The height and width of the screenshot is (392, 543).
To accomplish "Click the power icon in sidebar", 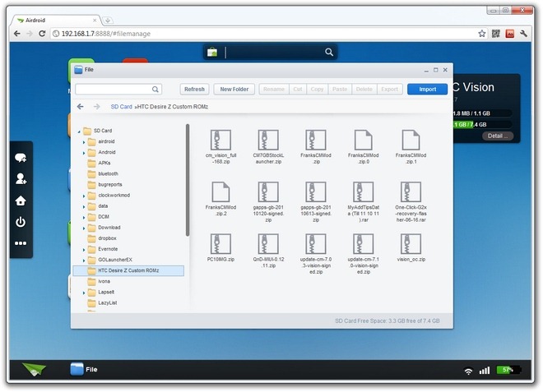I will 21,222.
